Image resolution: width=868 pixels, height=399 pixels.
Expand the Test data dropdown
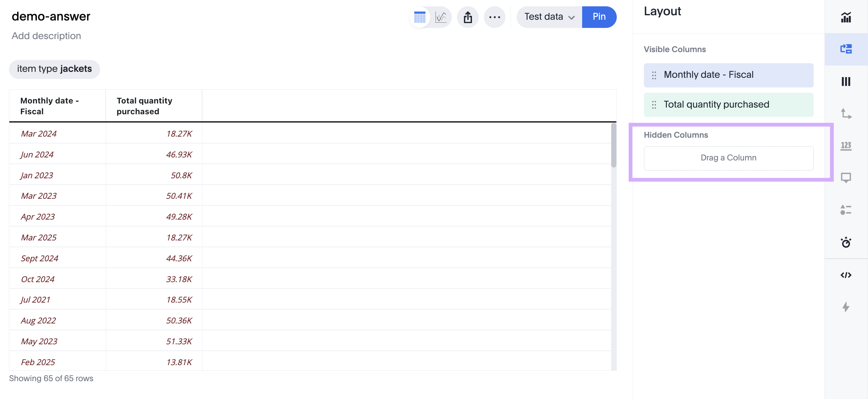click(x=549, y=17)
